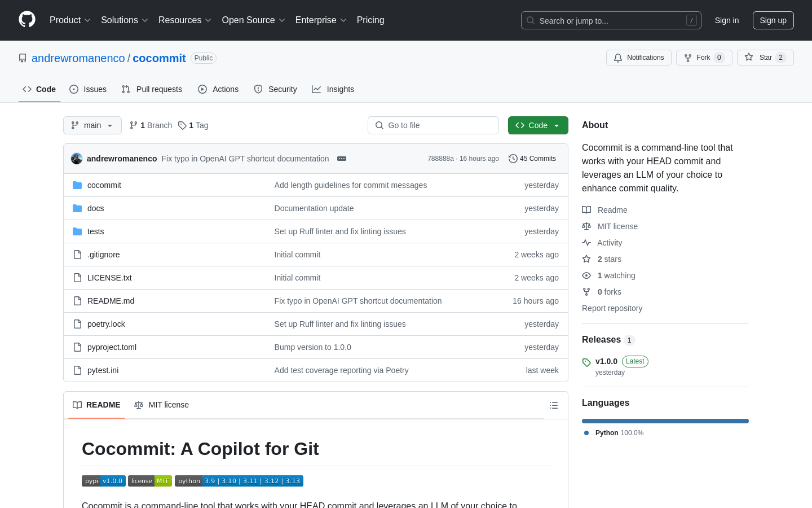
Task: Expand the Enterprise menu
Action: point(321,20)
